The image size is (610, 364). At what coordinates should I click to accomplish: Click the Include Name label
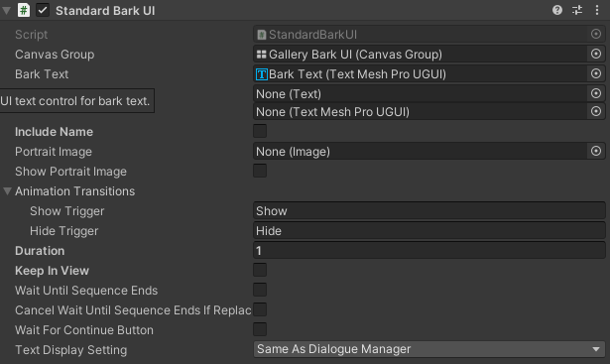55,132
